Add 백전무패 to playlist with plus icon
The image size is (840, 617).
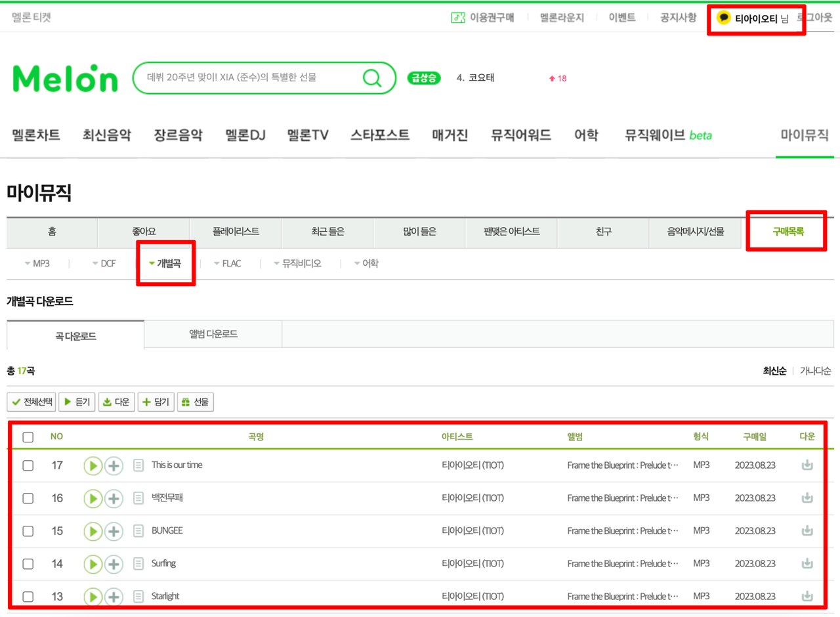114,498
